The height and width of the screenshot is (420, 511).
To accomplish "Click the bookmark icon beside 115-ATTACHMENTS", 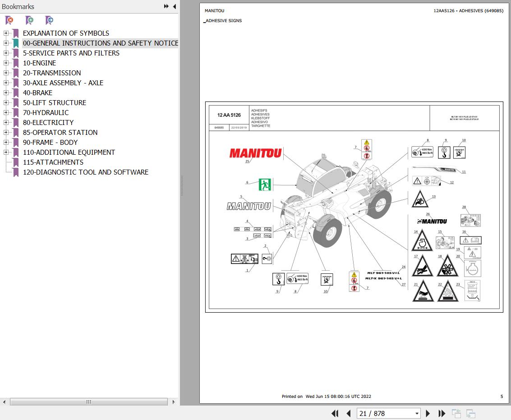I will [x=16, y=162].
